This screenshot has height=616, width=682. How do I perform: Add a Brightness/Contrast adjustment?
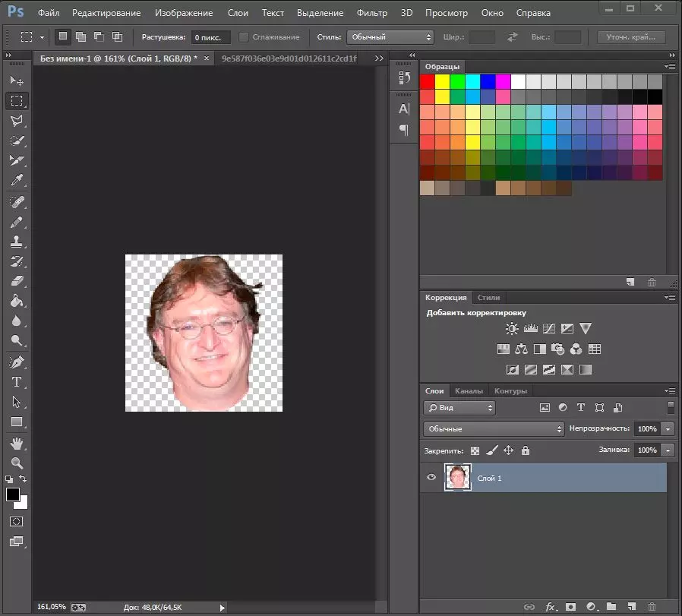(512, 329)
